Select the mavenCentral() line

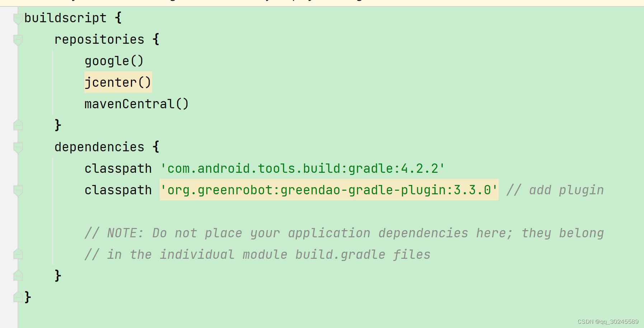pos(136,104)
